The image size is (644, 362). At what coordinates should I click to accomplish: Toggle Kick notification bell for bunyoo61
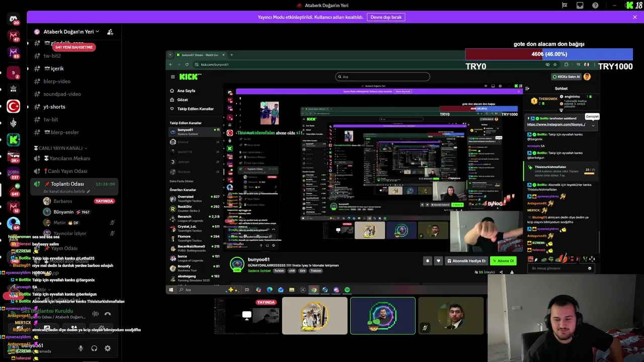point(428,261)
